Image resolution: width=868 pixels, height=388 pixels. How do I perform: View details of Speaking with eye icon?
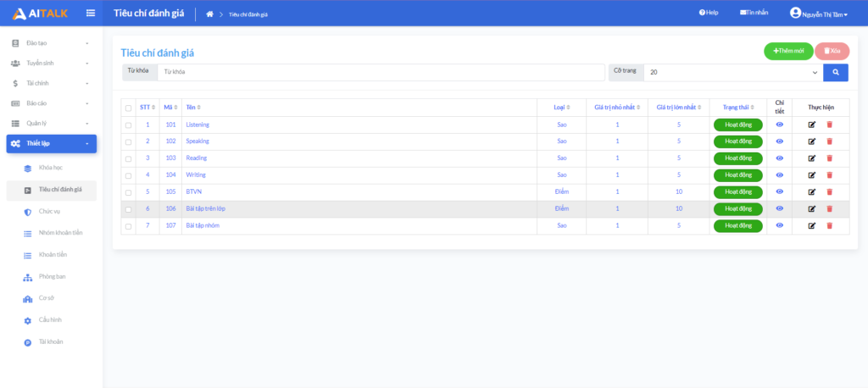coord(779,141)
